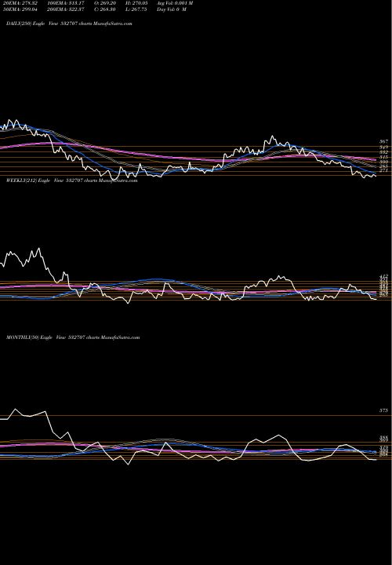Click the MONTHLY(50) Eagle View chart title
Image resolution: width=392 pixels, height=565 pixels.
73,337
